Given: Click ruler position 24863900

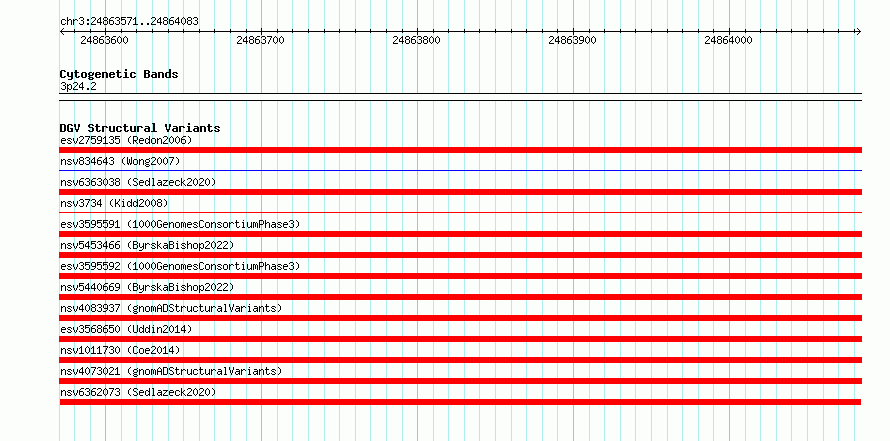Looking at the screenshot, I should point(572,40).
